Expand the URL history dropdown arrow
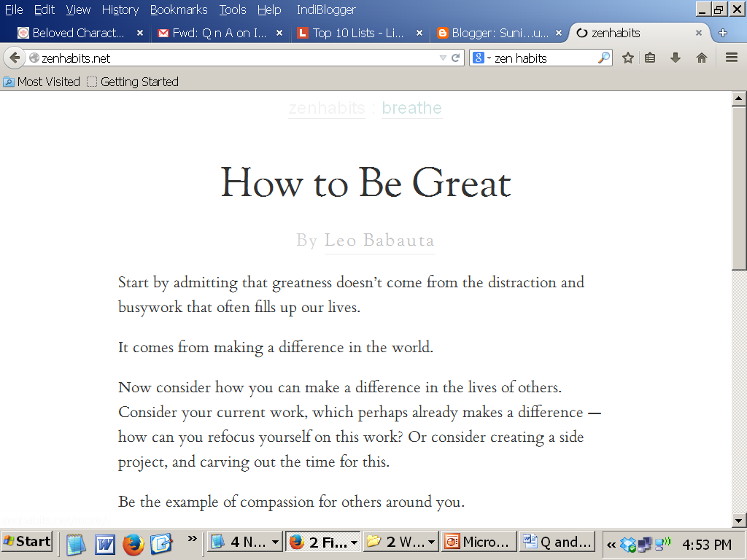747x560 pixels. pos(443,58)
